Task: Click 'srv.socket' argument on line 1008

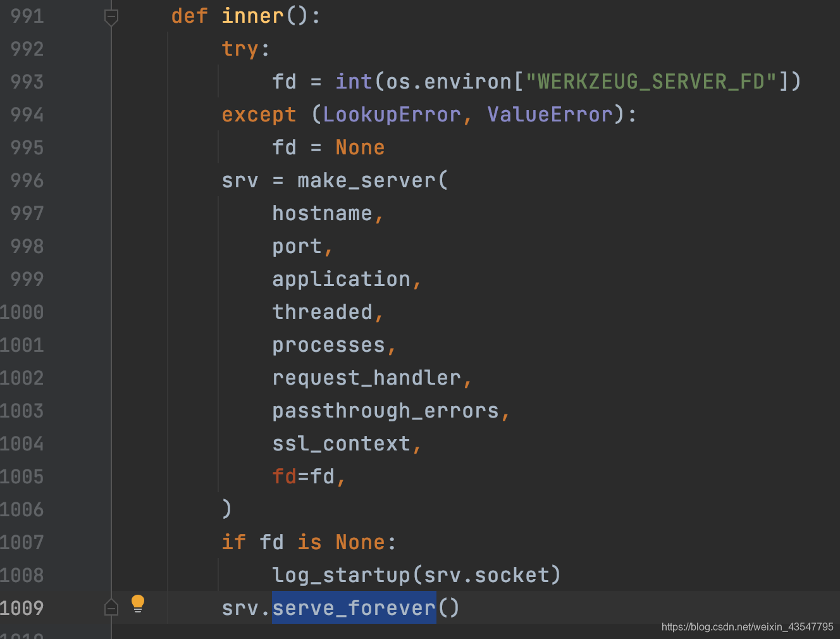Action: [x=486, y=575]
